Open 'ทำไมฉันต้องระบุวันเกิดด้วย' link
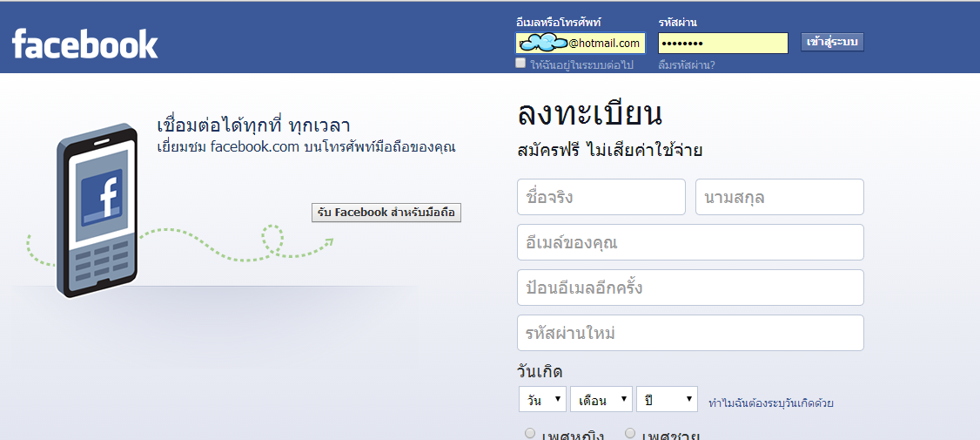This screenshot has height=440, width=980. [x=770, y=403]
